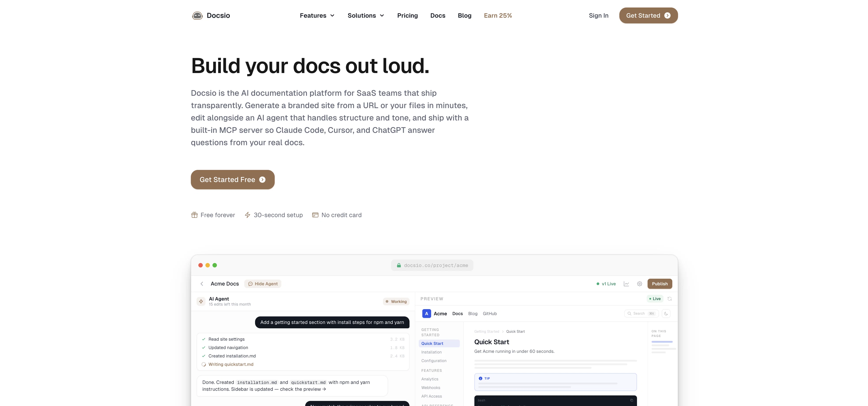Select the Blog tab in Acme preview
The image size is (868, 406).
click(x=473, y=314)
